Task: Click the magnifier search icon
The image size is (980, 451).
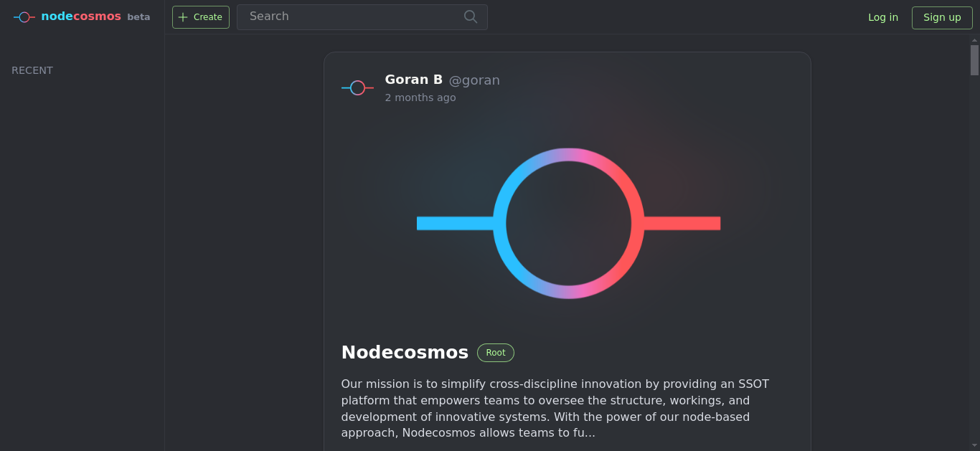Action: pos(471,16)
